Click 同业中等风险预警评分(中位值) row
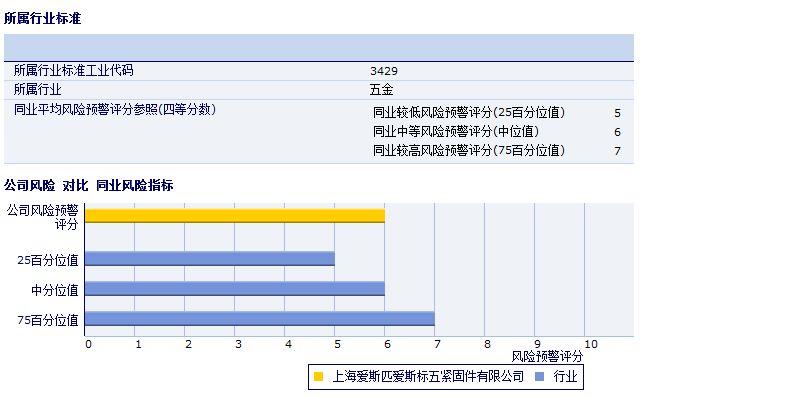789x397 pixels. tap(497, 132)
